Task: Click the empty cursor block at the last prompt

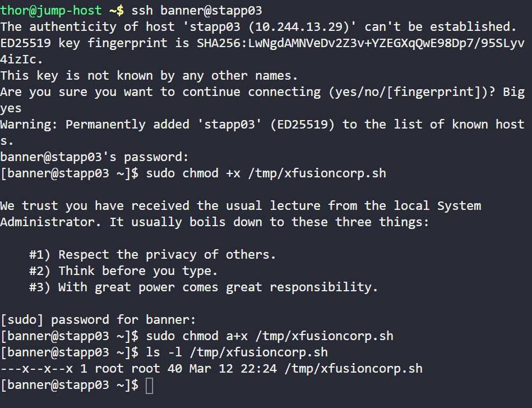Action: (x=149, y=386)
